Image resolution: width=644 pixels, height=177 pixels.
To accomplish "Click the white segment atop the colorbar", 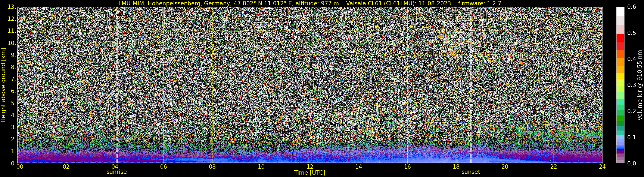I will [620, 11].
